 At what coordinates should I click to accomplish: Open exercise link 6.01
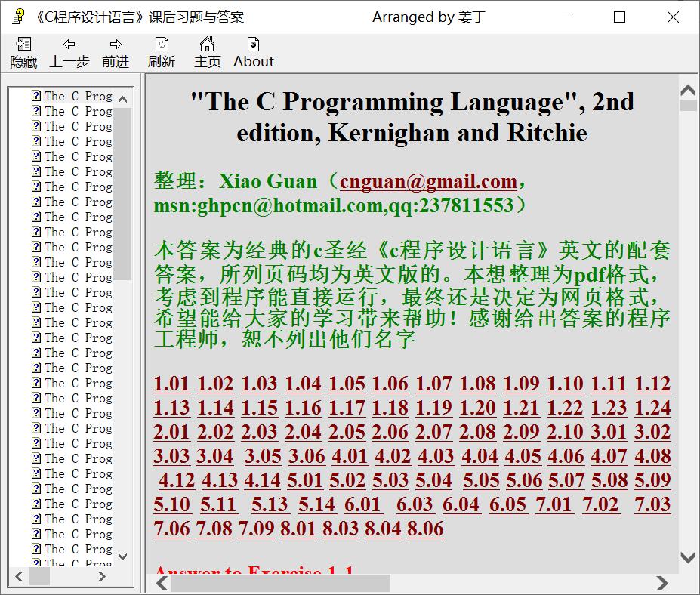[362, 505]
